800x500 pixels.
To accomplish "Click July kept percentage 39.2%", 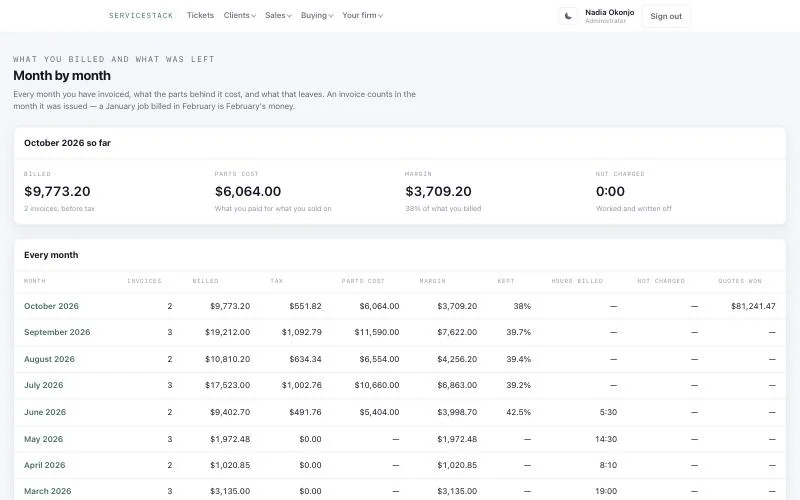I will [x=518, y=385].
